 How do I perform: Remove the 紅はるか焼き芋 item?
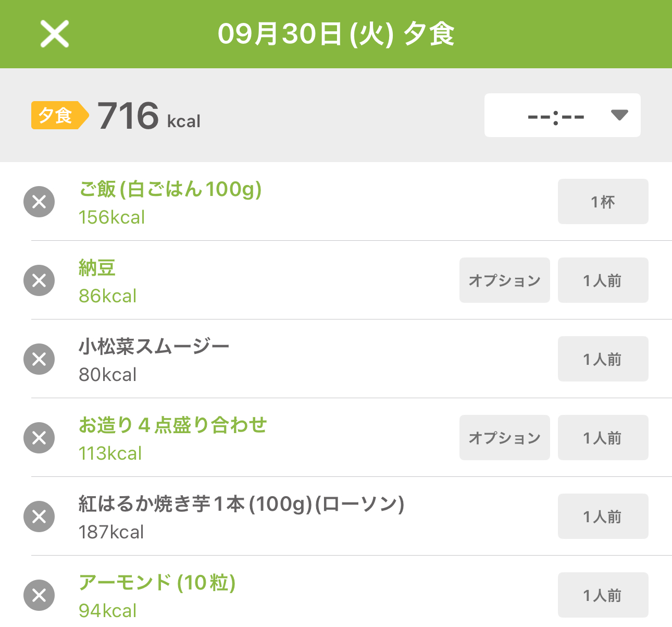tap(39, 517)
